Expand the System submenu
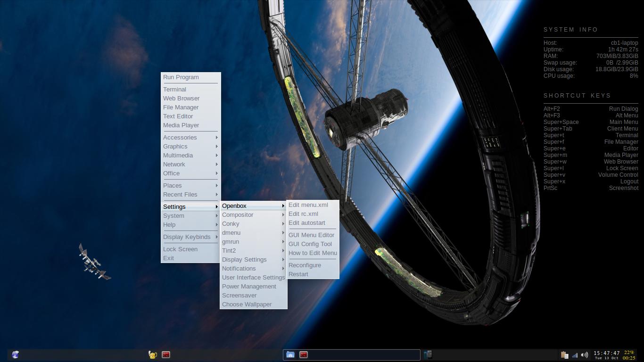The width and height of the screenshot is (644, 362). [191, 216]
